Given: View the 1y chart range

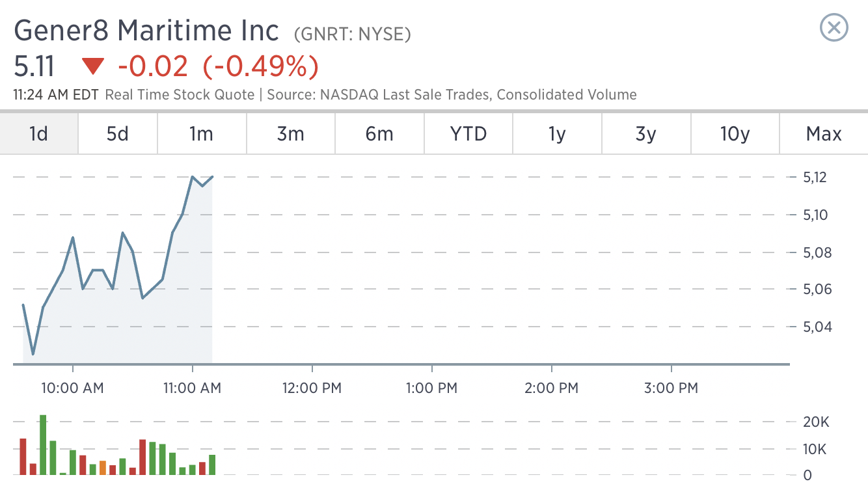Looking at the screenshot, I should 557,134.
